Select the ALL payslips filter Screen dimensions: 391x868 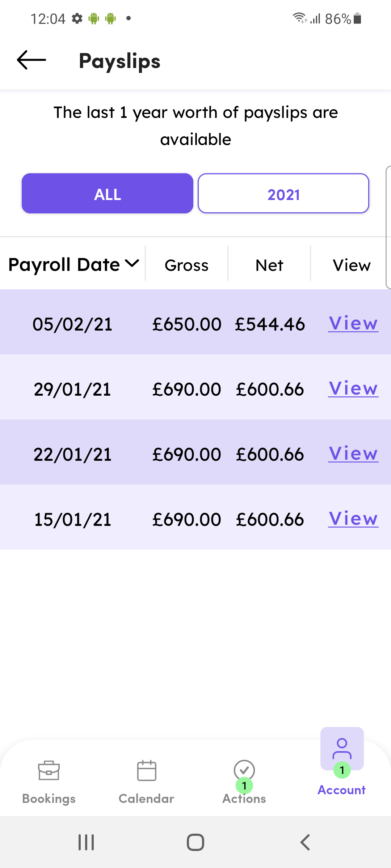click(x=108, y=193)
